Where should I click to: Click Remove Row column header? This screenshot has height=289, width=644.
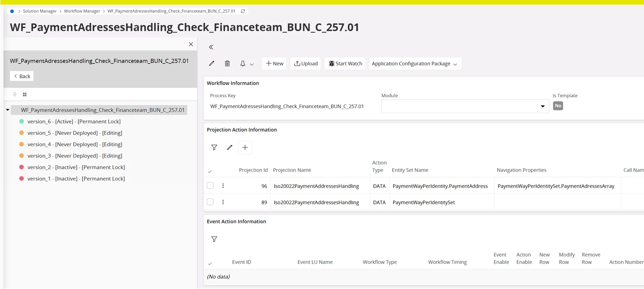(591, 258)
